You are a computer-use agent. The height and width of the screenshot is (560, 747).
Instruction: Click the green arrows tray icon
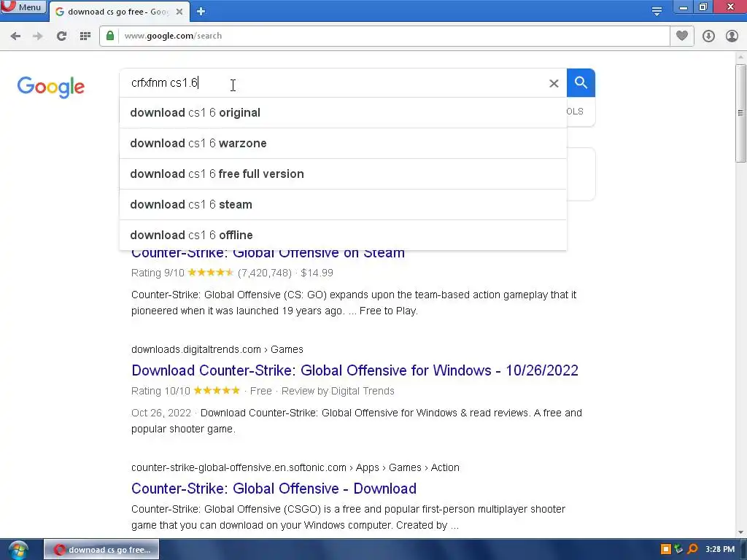point(679,550)
